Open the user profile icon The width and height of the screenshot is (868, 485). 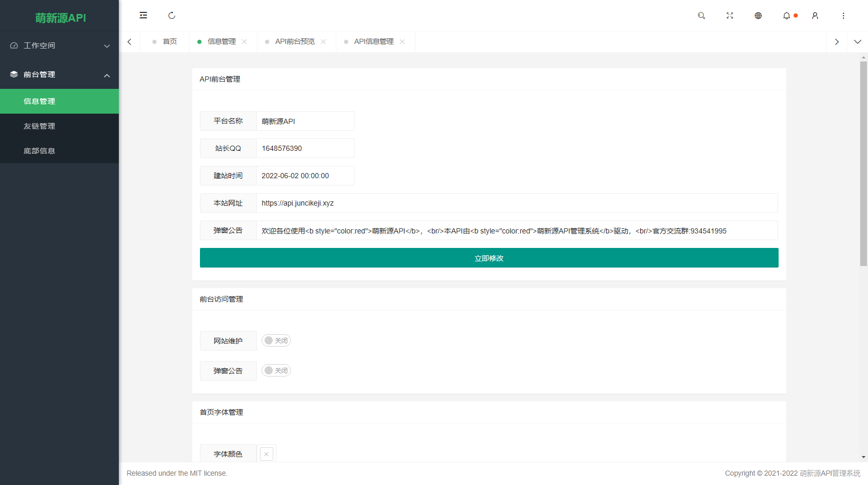[x=814, y=15]
